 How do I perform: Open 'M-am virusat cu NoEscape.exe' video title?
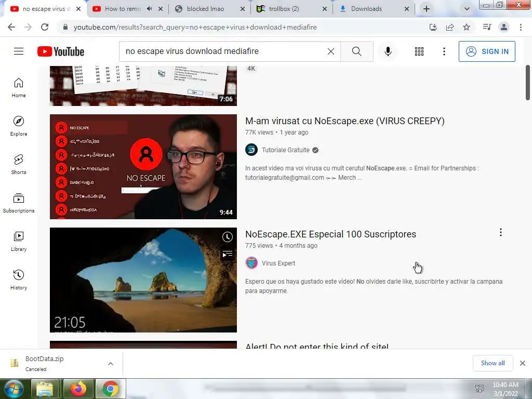click(x=345, y=121)
